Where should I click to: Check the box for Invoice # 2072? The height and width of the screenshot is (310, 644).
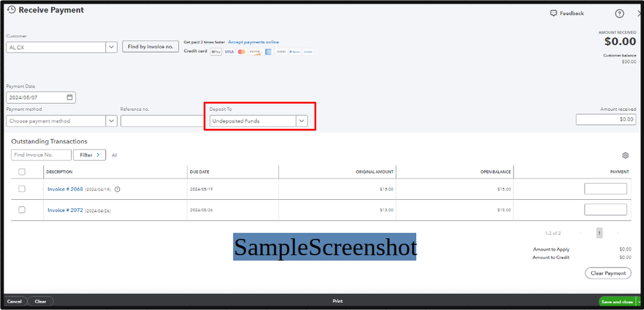(x=22, y=209)
